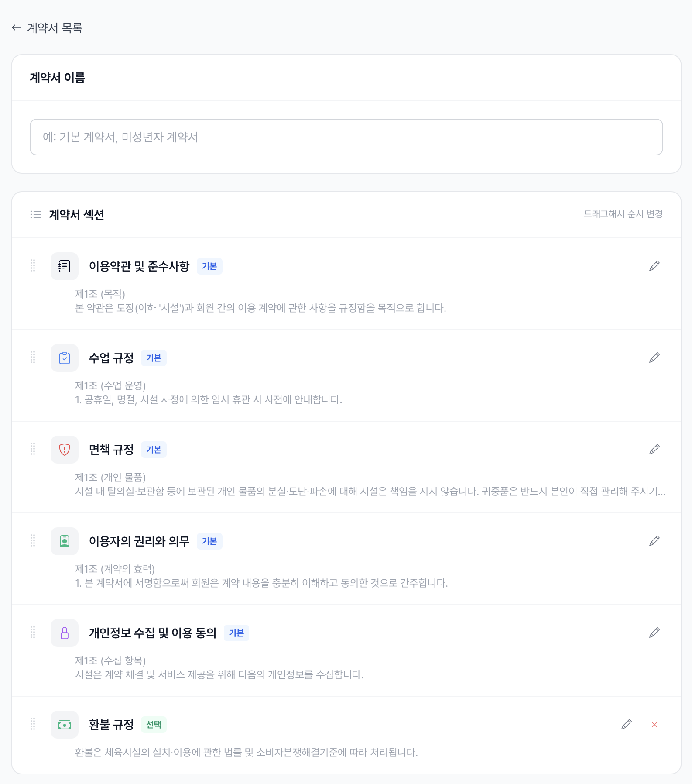Click the list icon next to 계약서 섹션 header
Viewport: 692px width, 784px height.
pos(35,215)
